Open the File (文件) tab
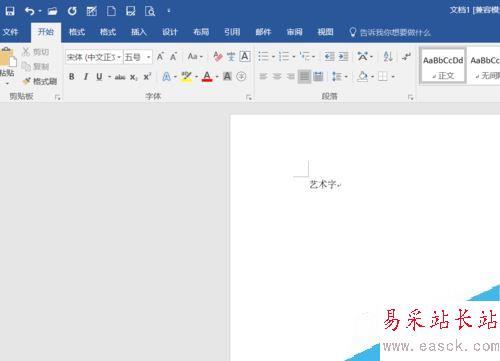This screenshot has height=361, width=500. (10, 32)
